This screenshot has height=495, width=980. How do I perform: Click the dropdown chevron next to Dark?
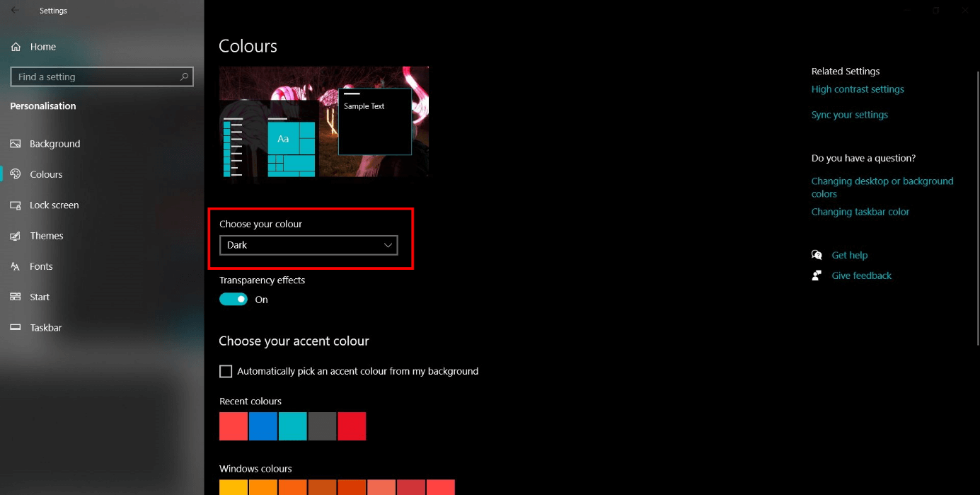[387, 244]
